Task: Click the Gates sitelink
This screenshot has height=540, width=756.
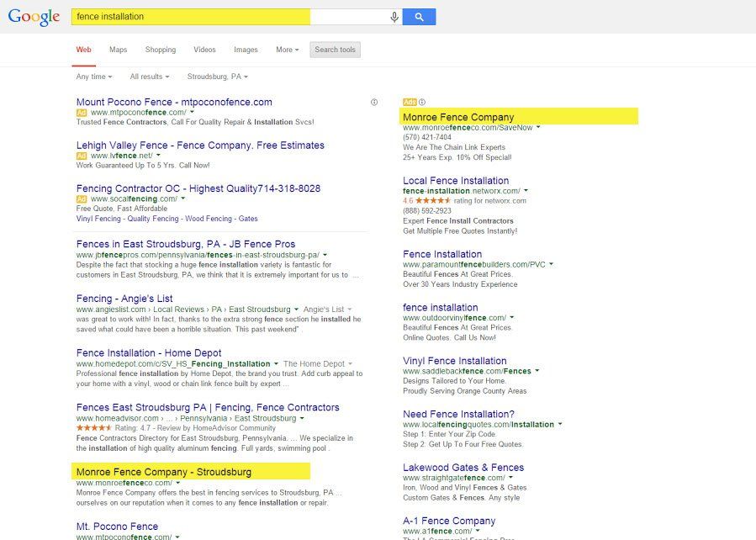Action: 248,219
